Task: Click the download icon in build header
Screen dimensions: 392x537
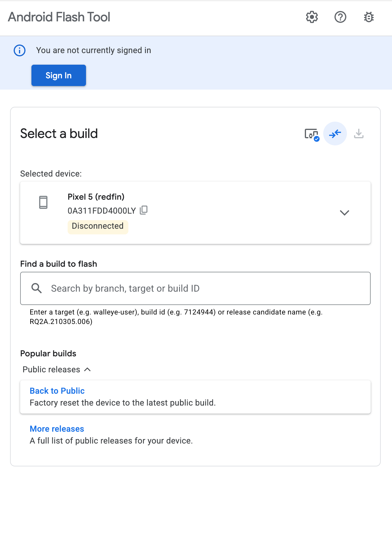Action: point(358,134)
